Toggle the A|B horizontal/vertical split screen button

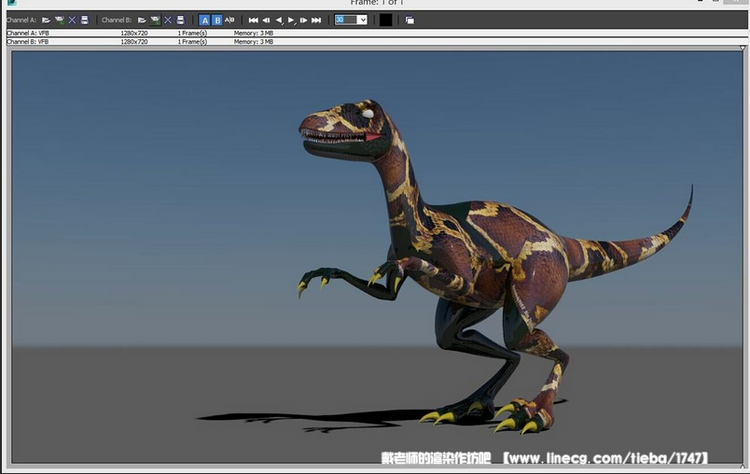click(x=230, y=20)
